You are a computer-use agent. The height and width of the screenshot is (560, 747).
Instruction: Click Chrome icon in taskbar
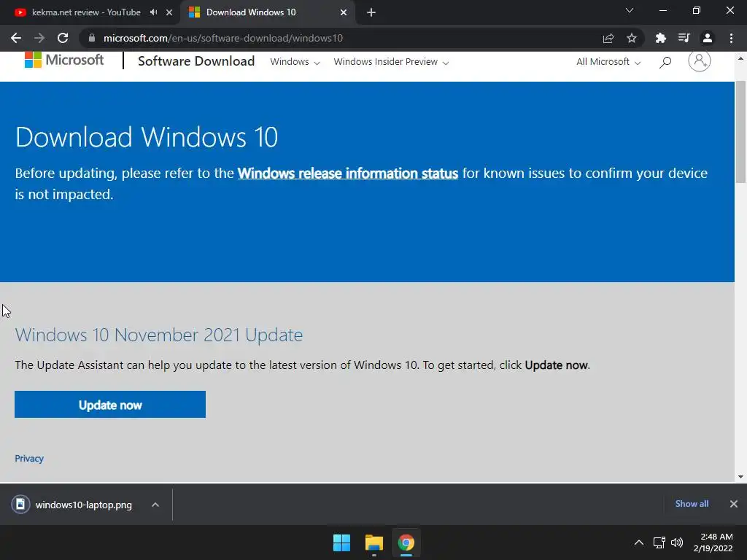[x=406, y=542]
